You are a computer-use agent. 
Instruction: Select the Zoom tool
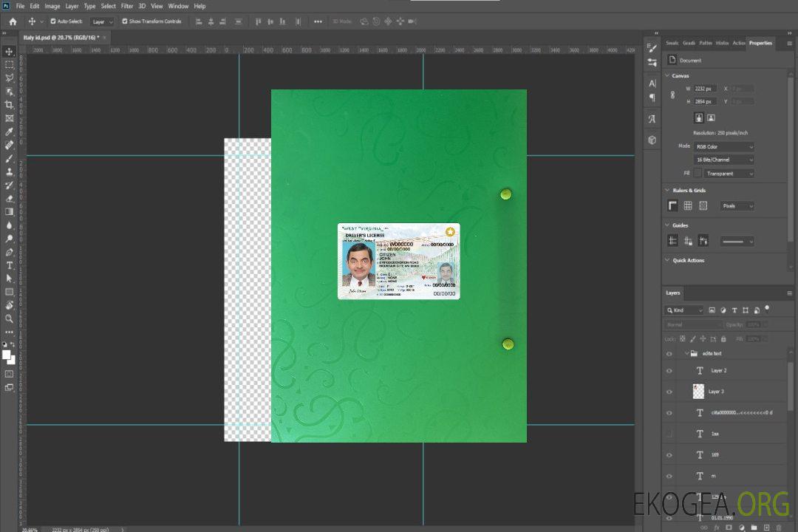coord(10,318)
